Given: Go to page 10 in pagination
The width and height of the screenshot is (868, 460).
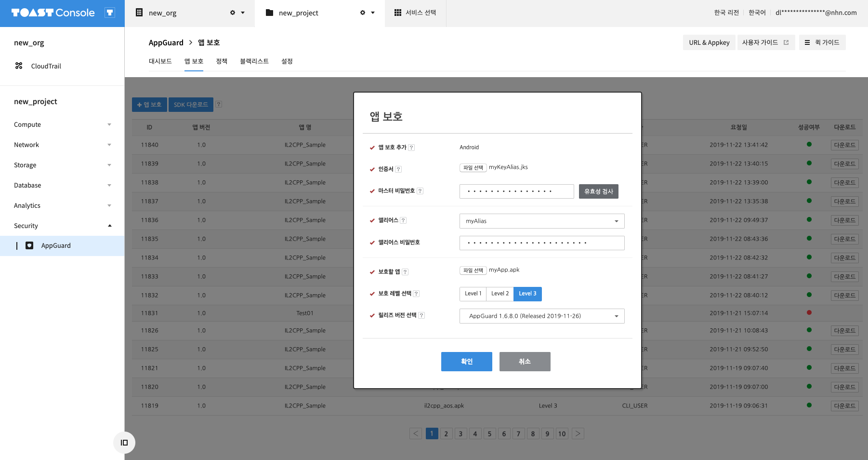Looking at the screenshot, I should click(562, 433).
